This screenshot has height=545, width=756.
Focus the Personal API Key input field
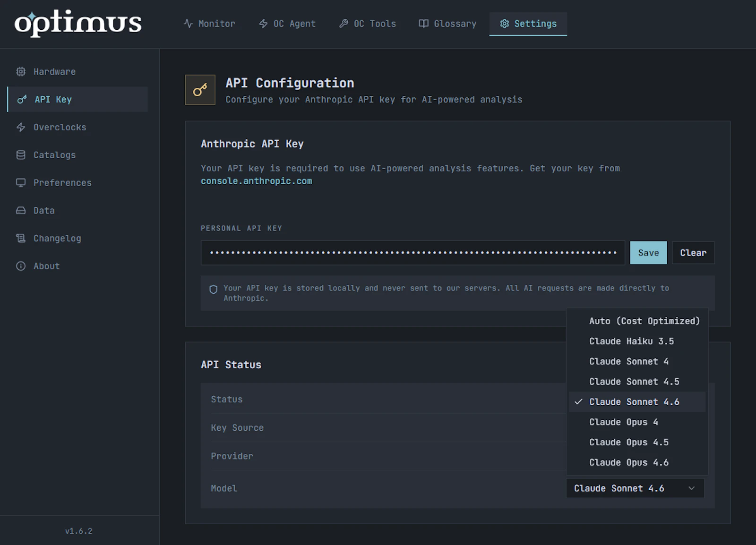(413, 253)
